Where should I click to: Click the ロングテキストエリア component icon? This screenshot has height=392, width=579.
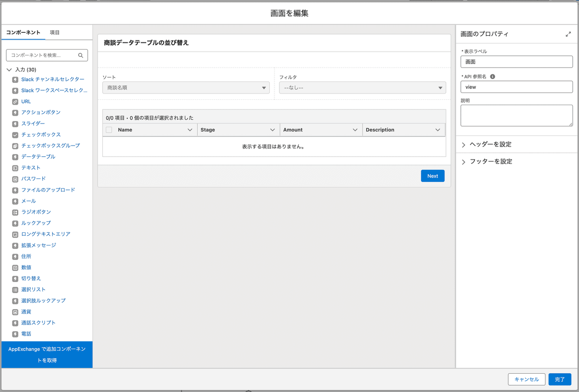coord(15,234)
